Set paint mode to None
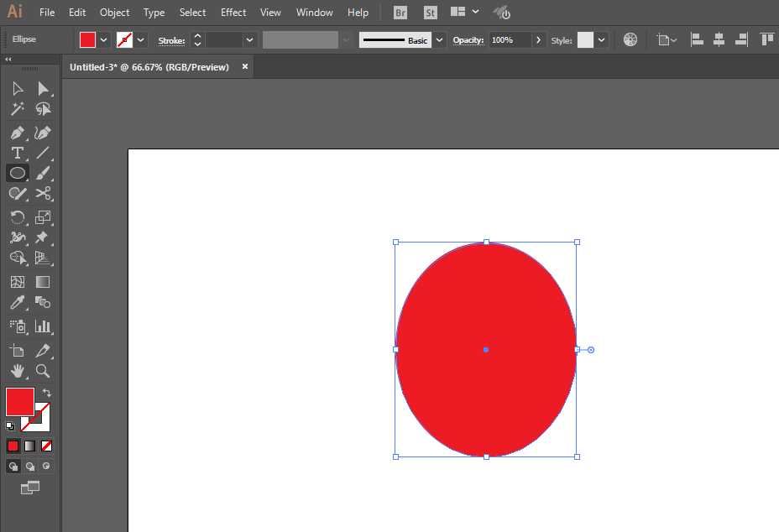The width and height of the screenshot is (779, 532). [47, 446]
